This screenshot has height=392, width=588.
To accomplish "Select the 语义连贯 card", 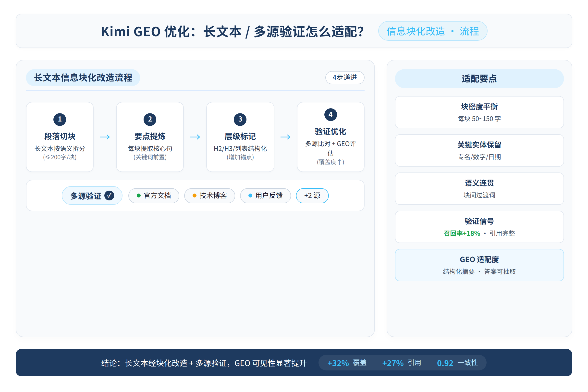I will pyautogui.click(x=479, y=189).
